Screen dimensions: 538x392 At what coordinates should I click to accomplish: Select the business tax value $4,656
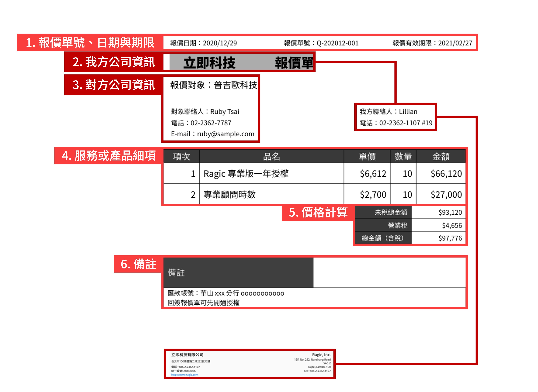pyautogui.click(x=452, y=225)
